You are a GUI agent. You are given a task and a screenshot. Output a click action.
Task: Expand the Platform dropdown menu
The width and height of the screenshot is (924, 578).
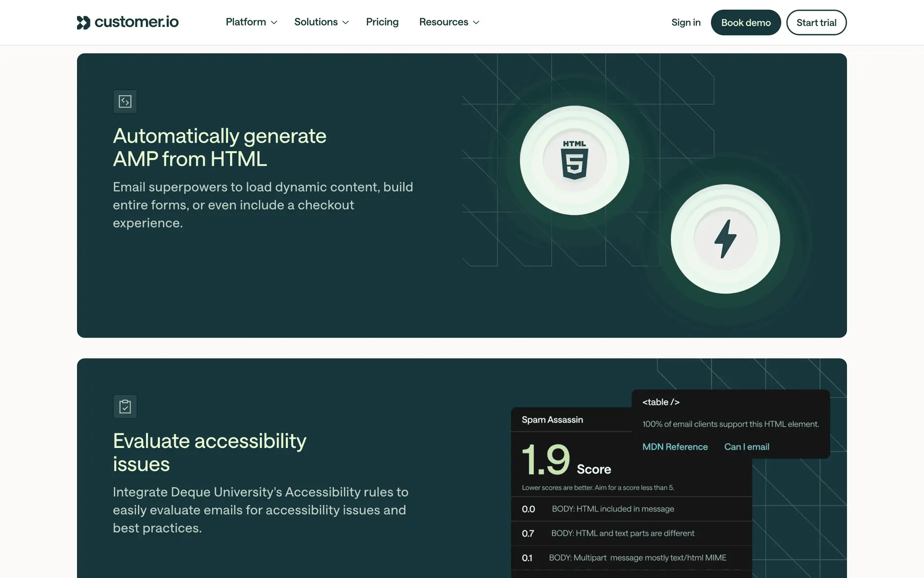[251, 22]
